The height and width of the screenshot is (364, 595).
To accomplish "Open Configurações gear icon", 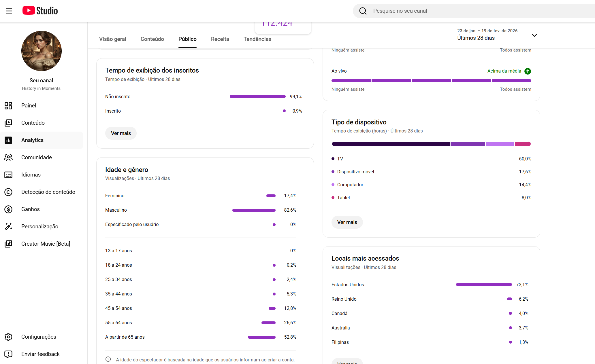I will 8,337.
